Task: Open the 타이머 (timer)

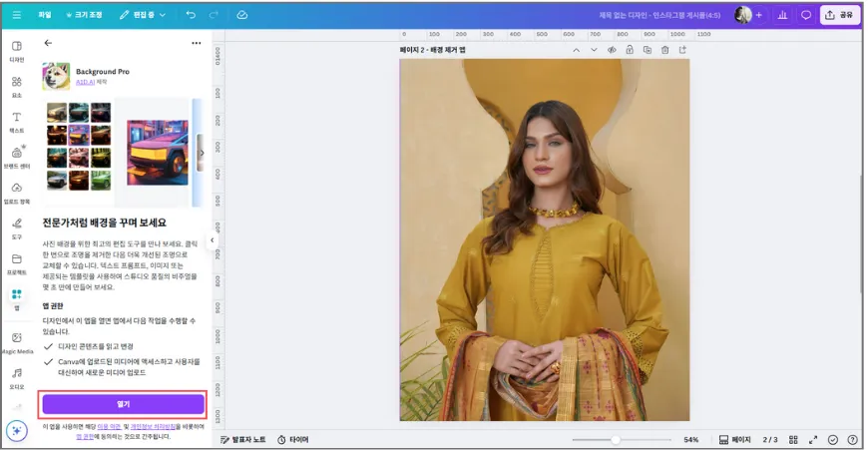Action: click(x=293, y=439)
